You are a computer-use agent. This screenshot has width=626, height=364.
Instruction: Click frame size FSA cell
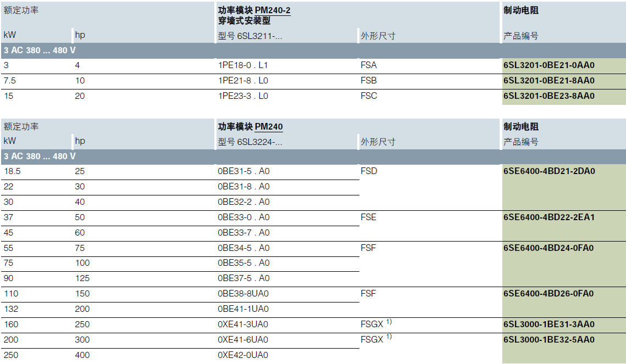tap(368, 65)
